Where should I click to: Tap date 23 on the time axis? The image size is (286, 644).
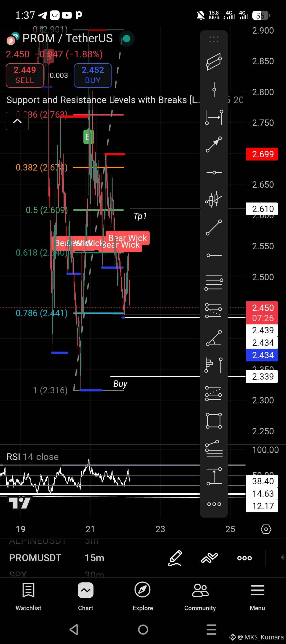point(160,529)
